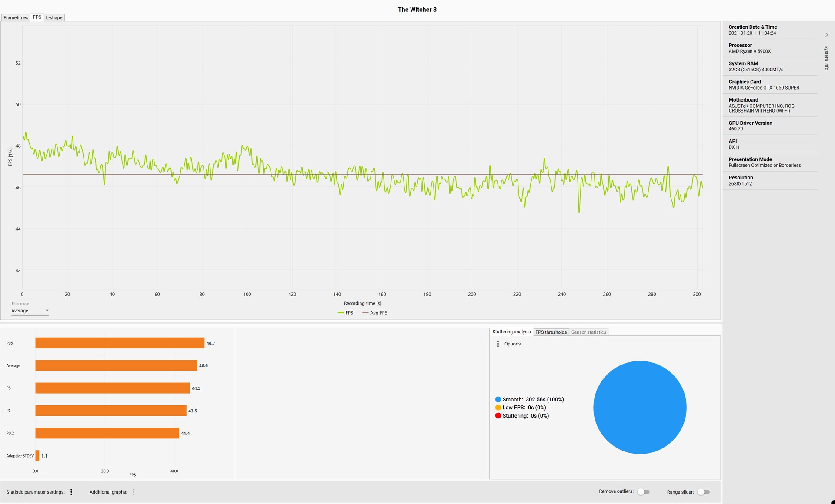Click the P95 orange bar

pyautogui.click(x=120, y=343)
